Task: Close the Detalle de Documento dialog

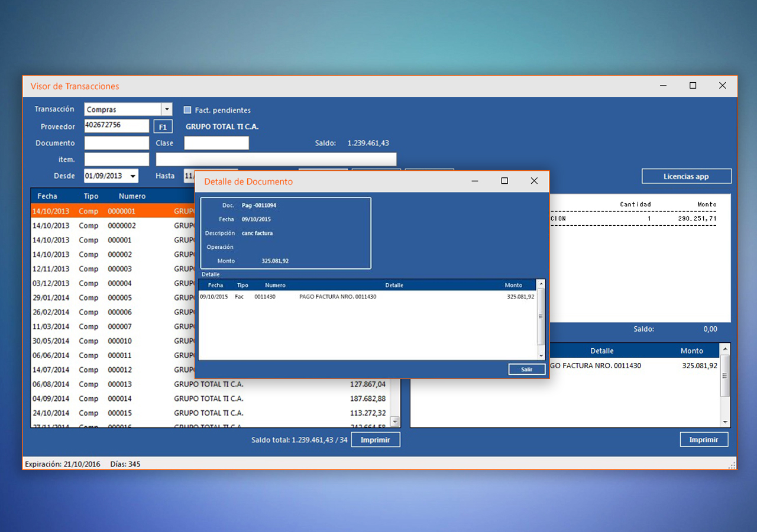Action: (x=534, y=181)
